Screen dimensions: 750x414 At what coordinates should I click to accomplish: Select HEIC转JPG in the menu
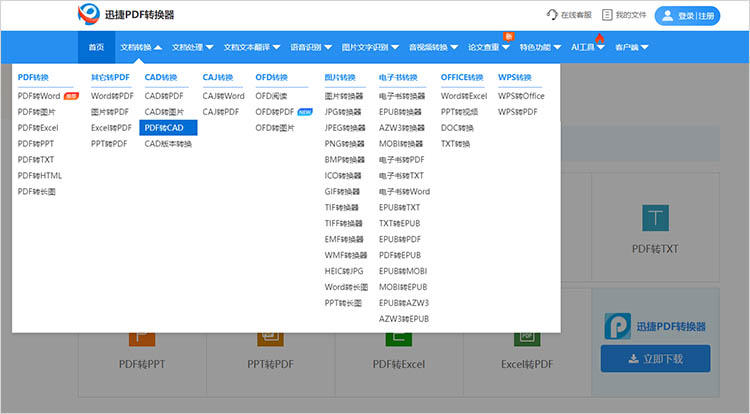coord(343,271)
